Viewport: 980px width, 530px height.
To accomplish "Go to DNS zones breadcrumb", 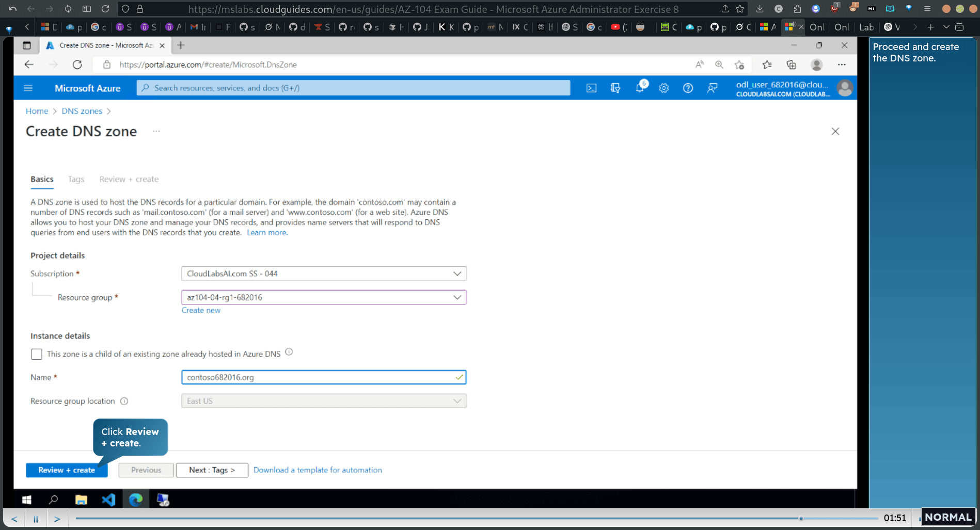I will pos(82,111).
